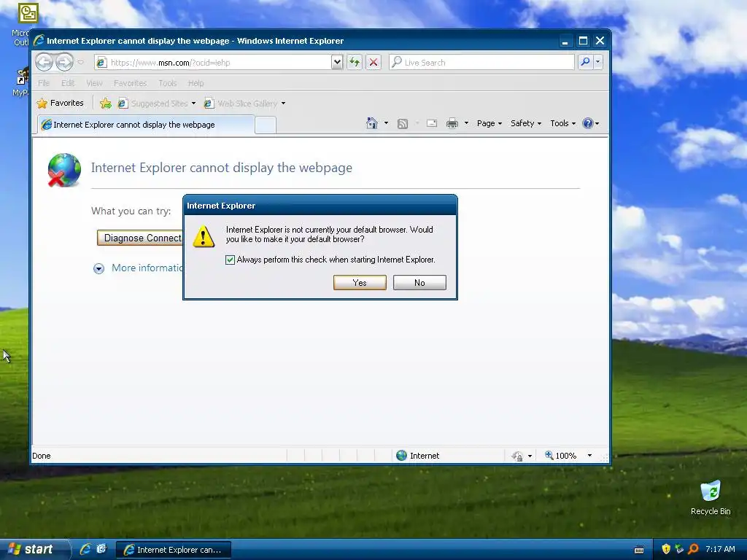Click Add to Favorites Bar star icon
747x560 pixels.
(x=106, y=103)
